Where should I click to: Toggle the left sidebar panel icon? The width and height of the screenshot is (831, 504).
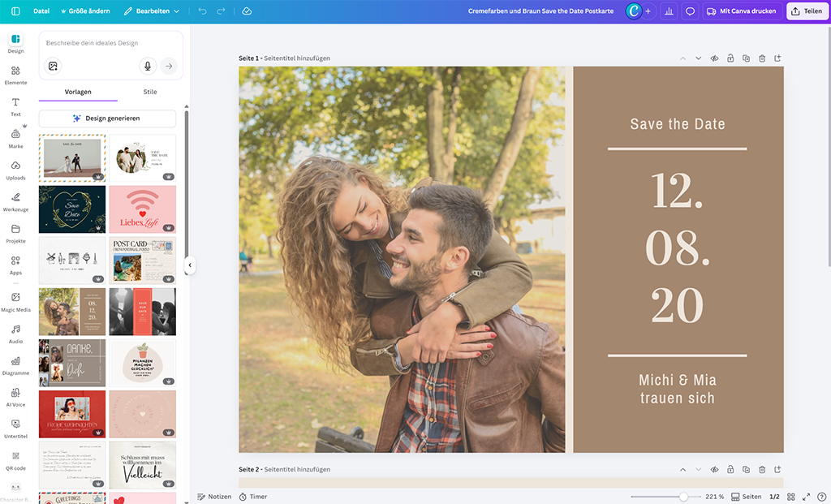pyautogui.click(x=15, y=11)
